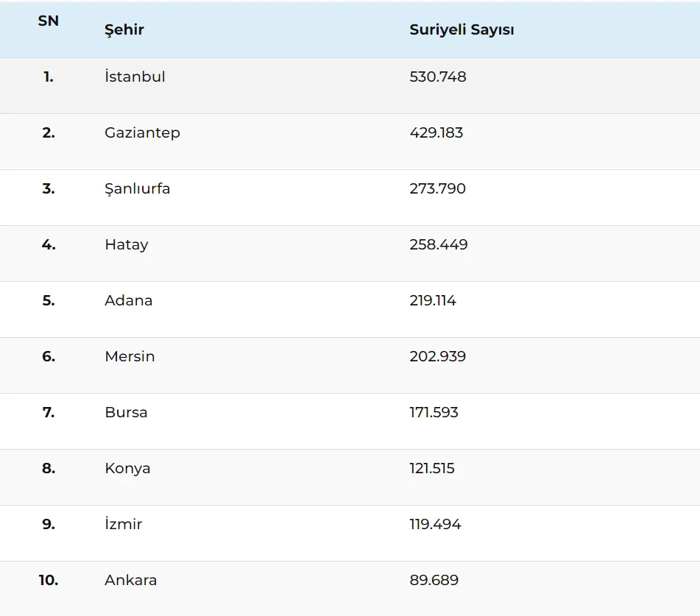Click rank number 10. in the table

pyautogui.click(x=49, y=581)
